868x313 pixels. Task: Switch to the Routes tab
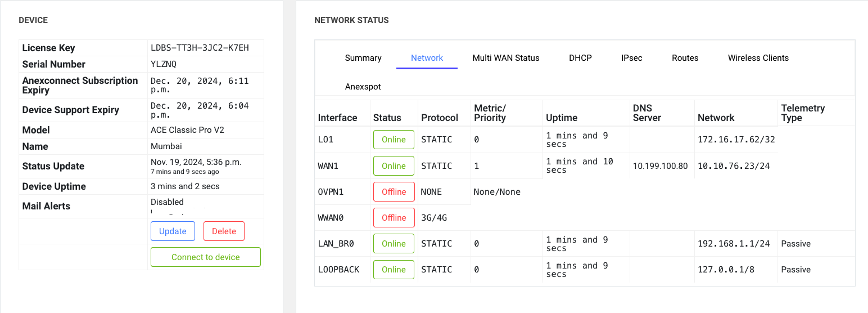coord(685,58)
